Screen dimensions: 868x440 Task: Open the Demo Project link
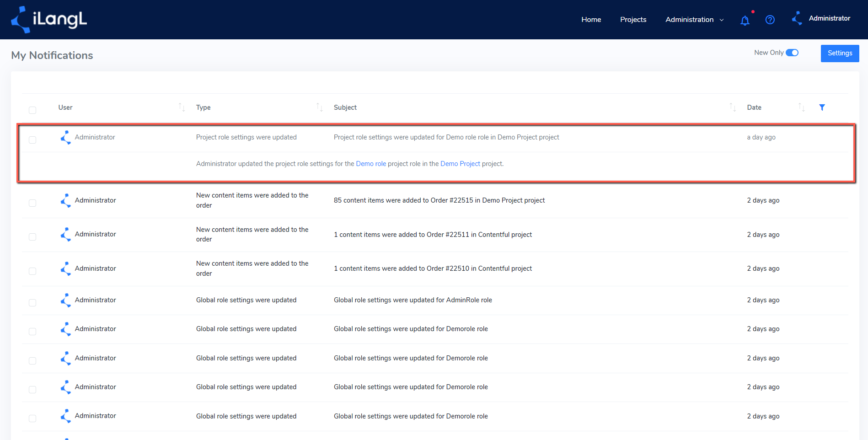tap(460, 164)
